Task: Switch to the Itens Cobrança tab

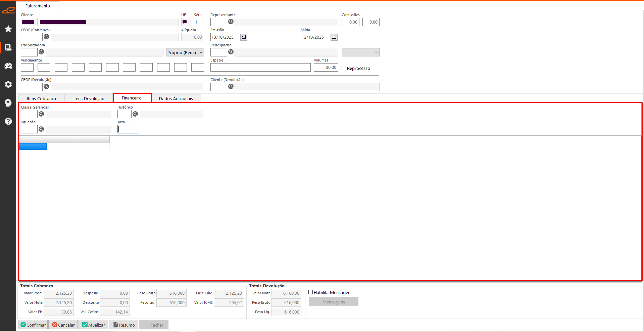Action: coord(41,98)
